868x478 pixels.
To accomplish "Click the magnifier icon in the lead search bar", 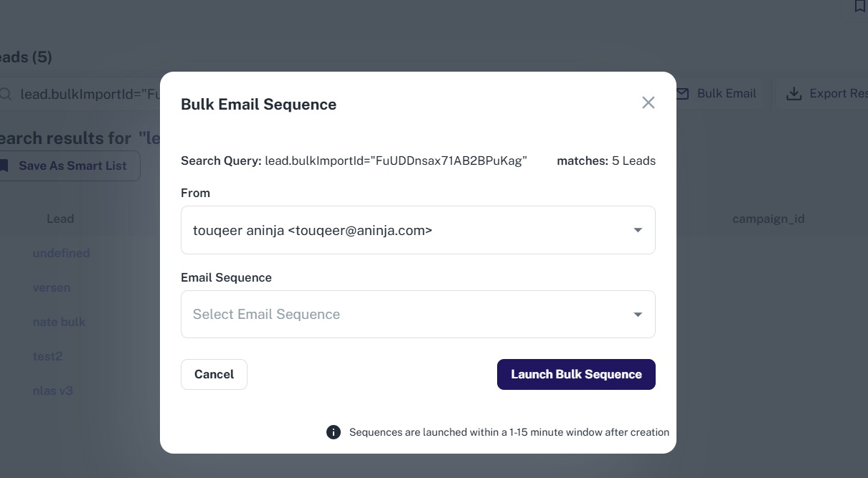I will (6, 94).
